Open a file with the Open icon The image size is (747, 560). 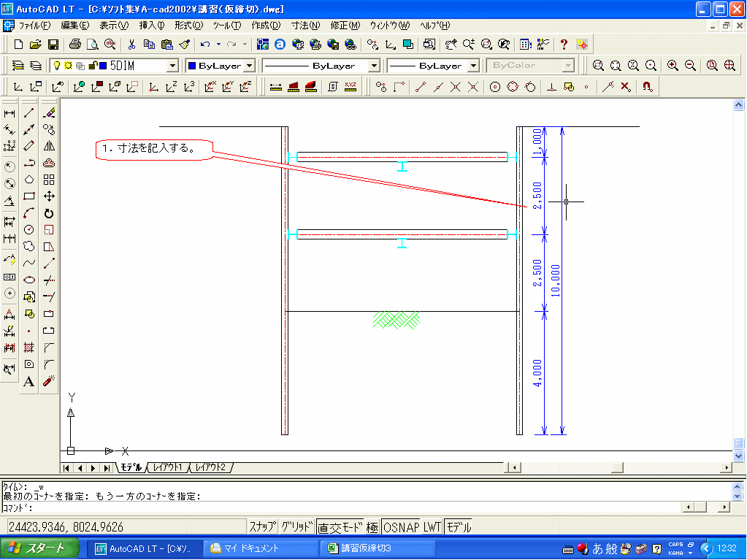point(36,45)
